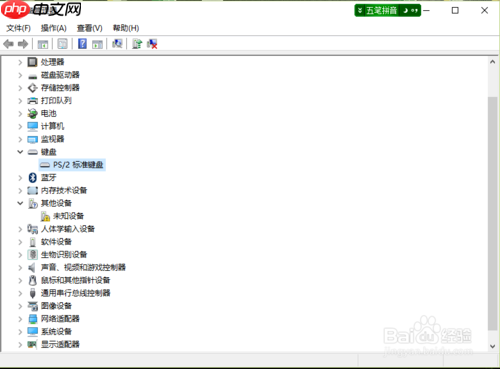Click the battery icon beside 电池
Screen dimensions: 500x369
(x=32, y=114)
